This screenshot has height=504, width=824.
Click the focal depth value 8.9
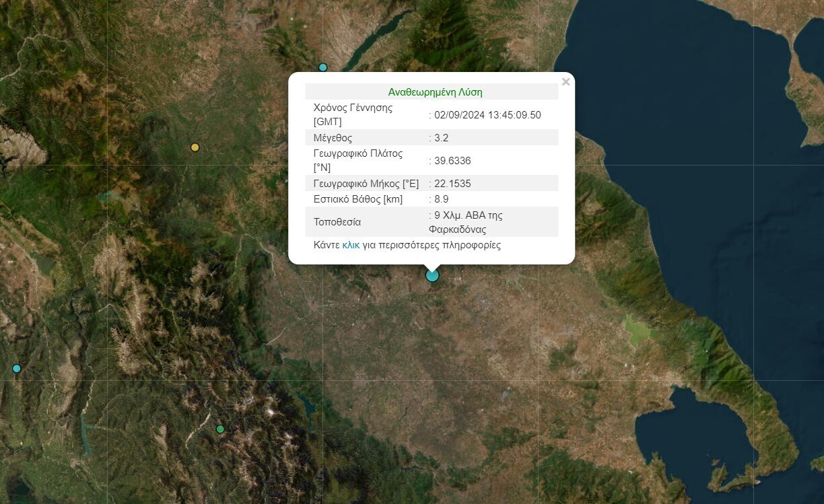(442, 199)
